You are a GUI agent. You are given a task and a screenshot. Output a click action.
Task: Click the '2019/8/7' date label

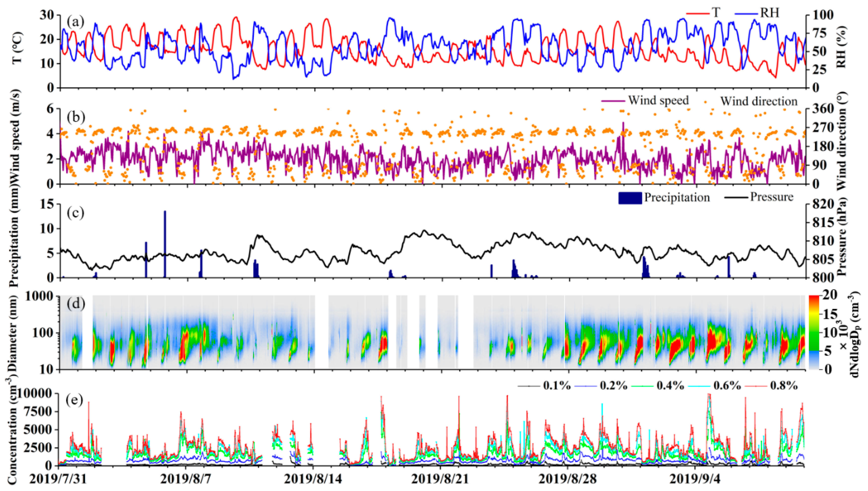point(186,479)
